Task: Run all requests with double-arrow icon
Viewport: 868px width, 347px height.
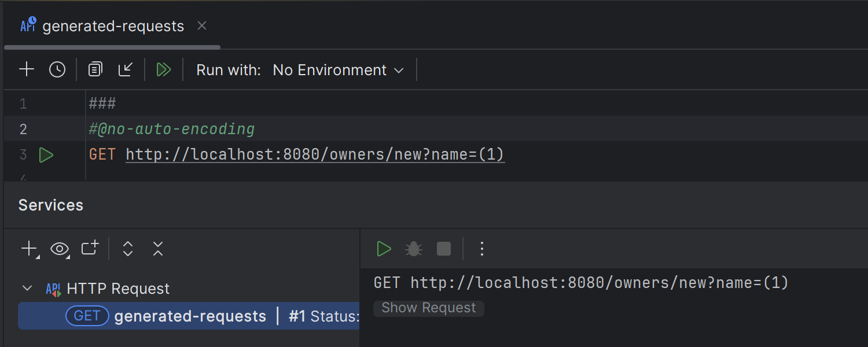Action: (x=164, y=69)
